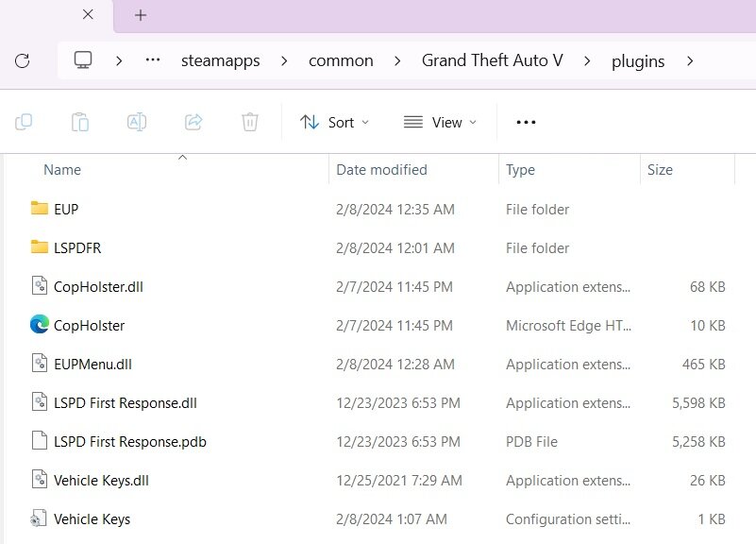Expand chevron after the PC icon
The width and height of the screenshot is (756, 544).
pyautogui.click(x=119, y=60)
